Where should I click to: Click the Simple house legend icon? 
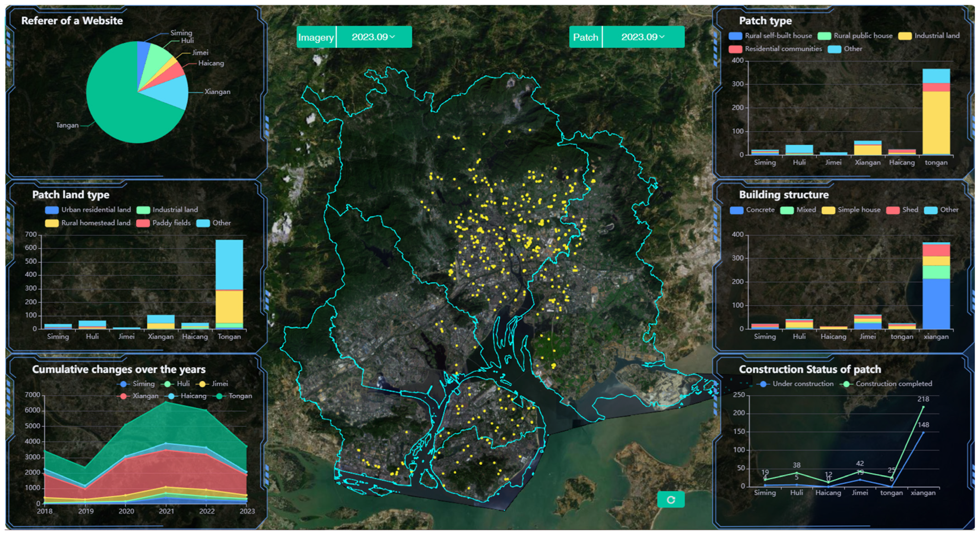click(828, 210)
